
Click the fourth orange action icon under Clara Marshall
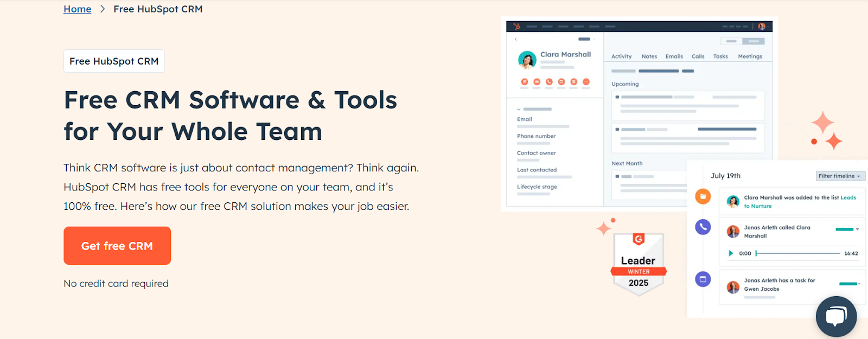click(x=561, y=82)
